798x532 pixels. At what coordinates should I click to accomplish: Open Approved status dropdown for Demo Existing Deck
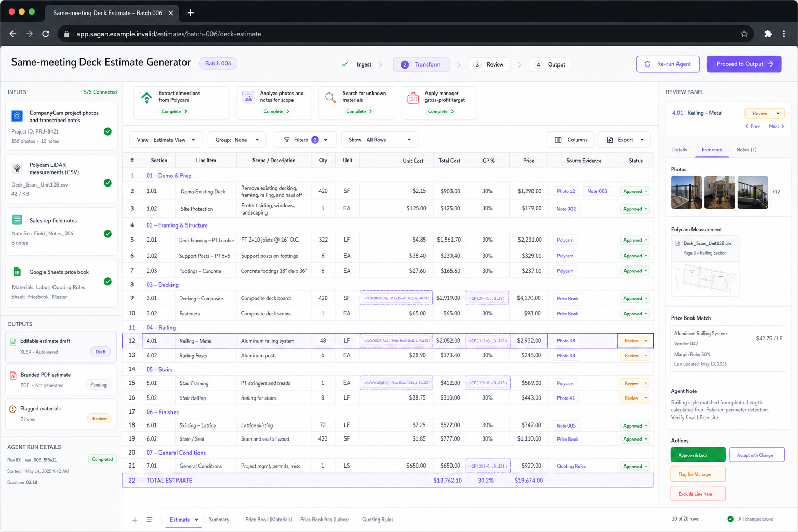pyautogui.click(x=635, y=191)
